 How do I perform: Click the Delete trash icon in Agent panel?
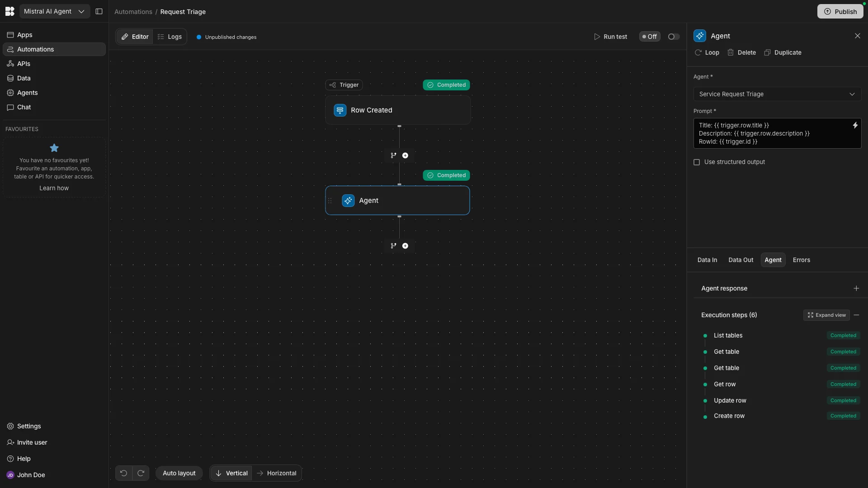coord(731,52)
